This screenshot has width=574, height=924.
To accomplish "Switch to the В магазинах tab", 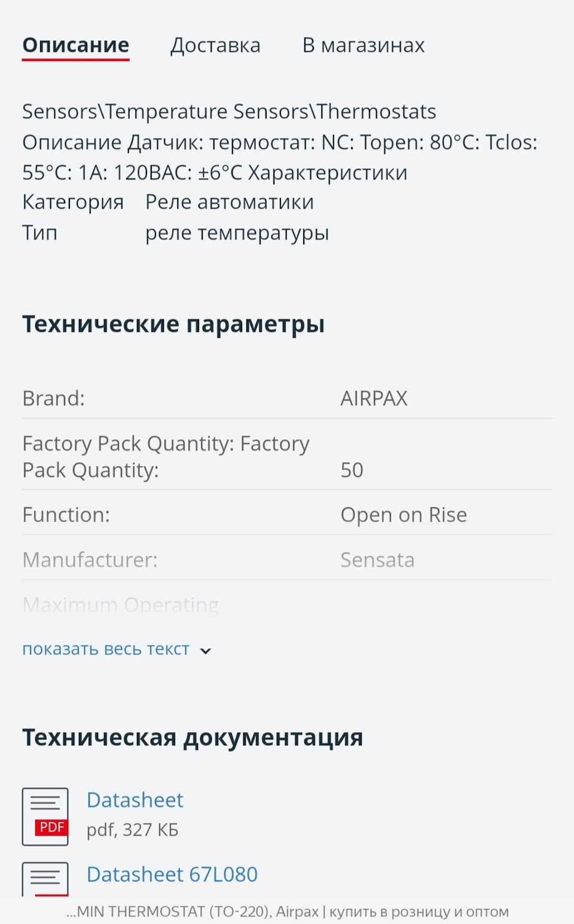I will (x=364, y=45).
